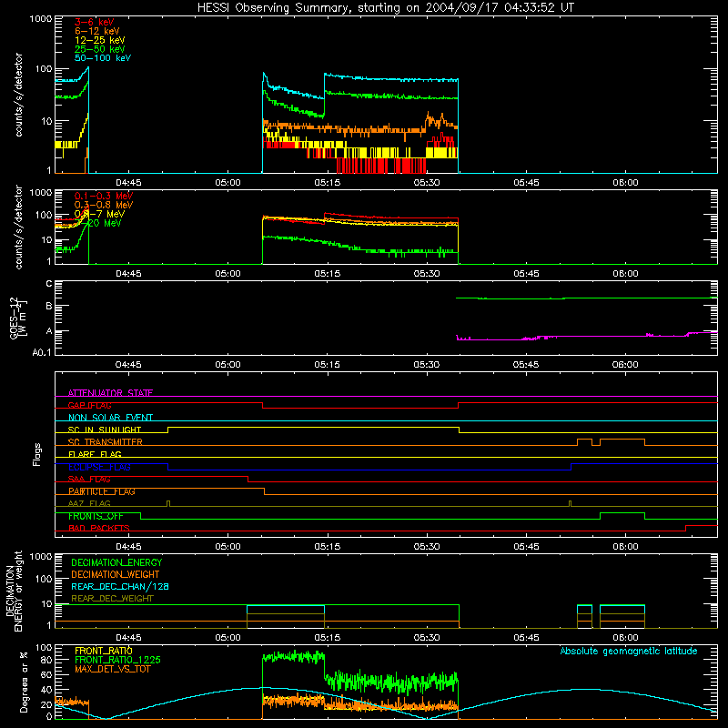Image resolution: width=728 pixels, height=728 pixels.
Task: Click the DECIMATION ENERGY or weight axis title
Action: point(14,591)
